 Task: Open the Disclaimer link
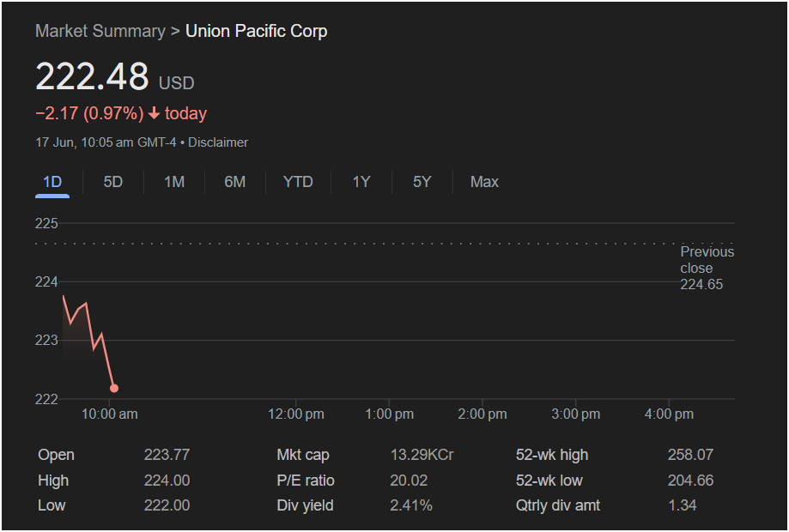pyautogui.click(x=218, y=142)
